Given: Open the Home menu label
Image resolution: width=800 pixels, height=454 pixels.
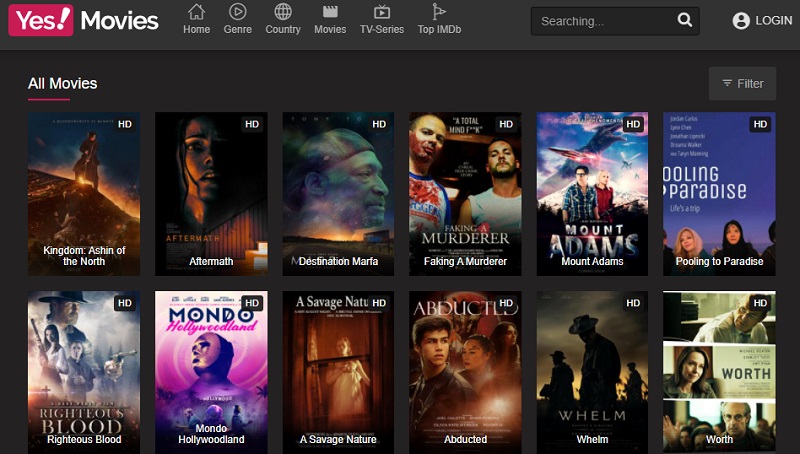Looking at the screenshot, I should pos(196,30).
